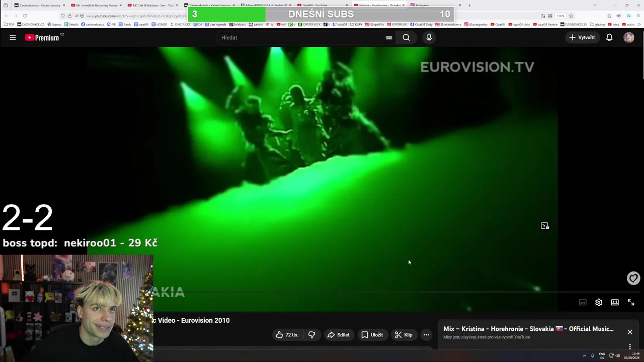Open the volume control in system tray
644x362 pixels.
[x=617, y=355]
